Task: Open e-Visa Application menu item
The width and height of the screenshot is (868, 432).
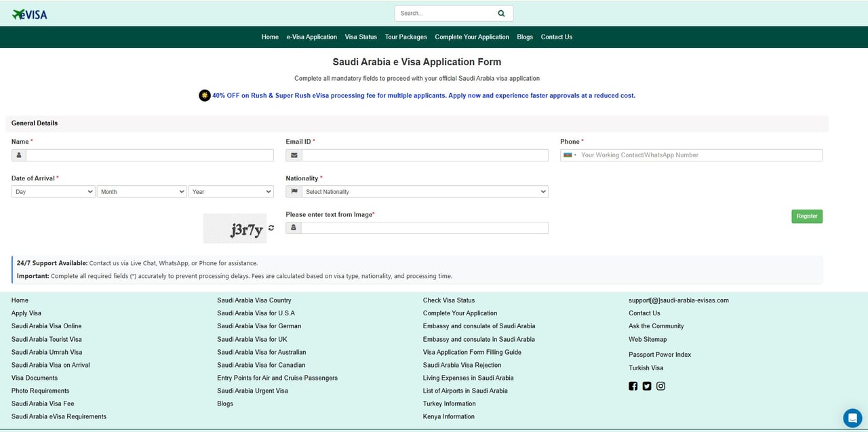Action: coord(311,37)
